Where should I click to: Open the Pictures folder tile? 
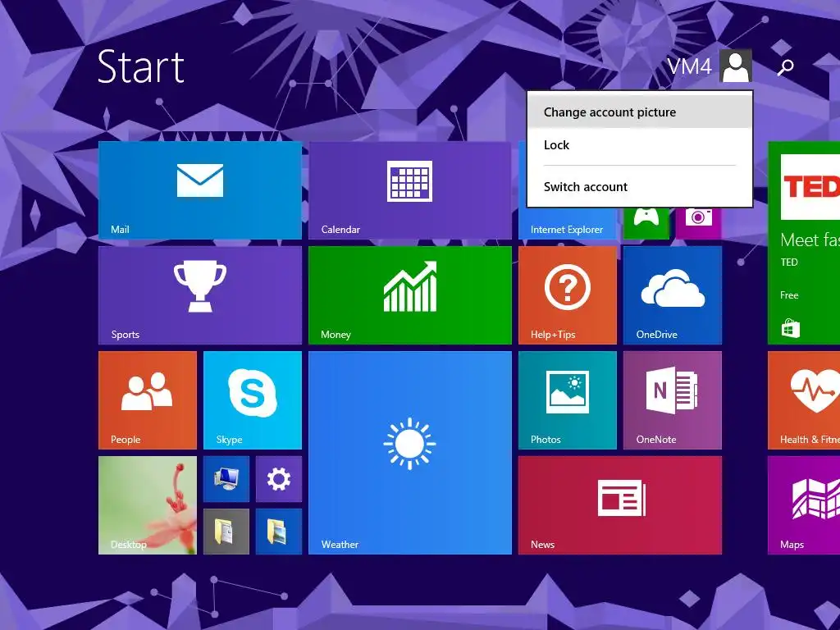point(279,532)
